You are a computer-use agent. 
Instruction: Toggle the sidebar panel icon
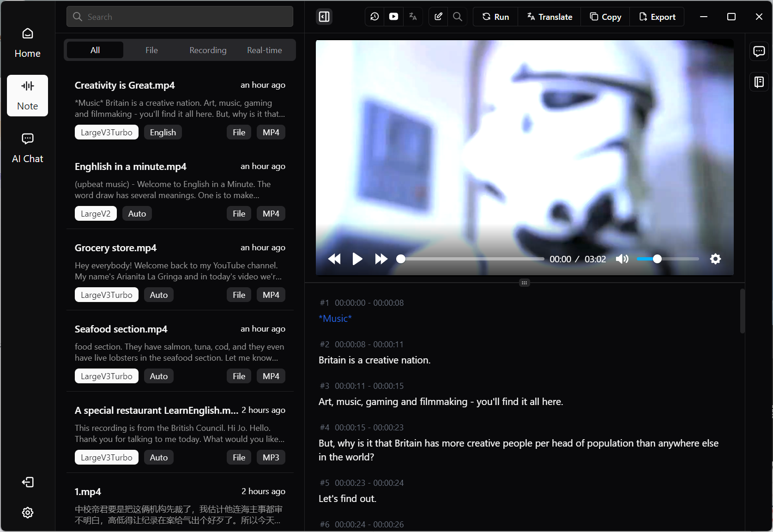324,17
